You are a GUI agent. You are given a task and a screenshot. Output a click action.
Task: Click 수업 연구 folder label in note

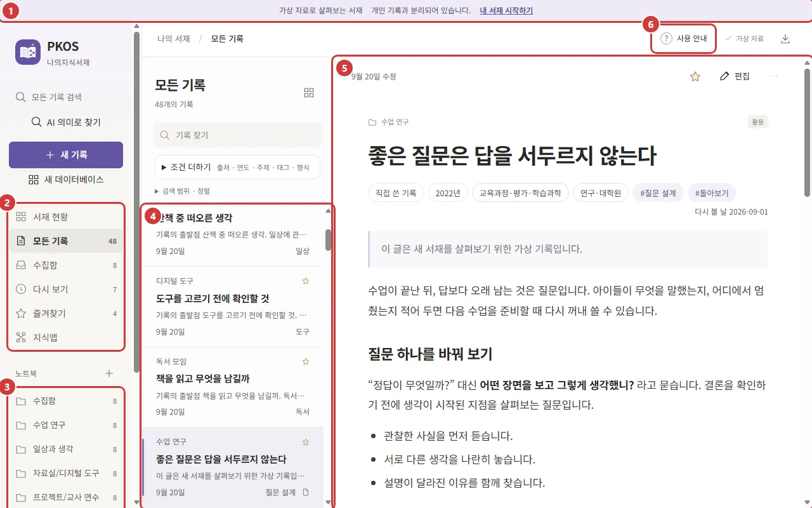click(389, 122)
